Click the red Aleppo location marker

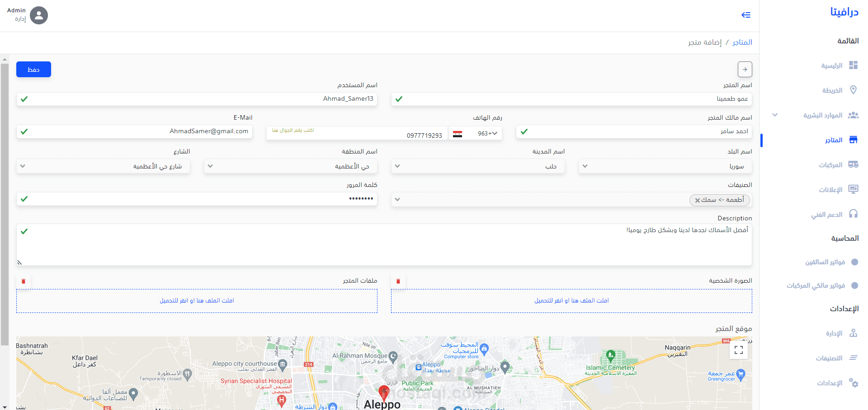(384, 393)
